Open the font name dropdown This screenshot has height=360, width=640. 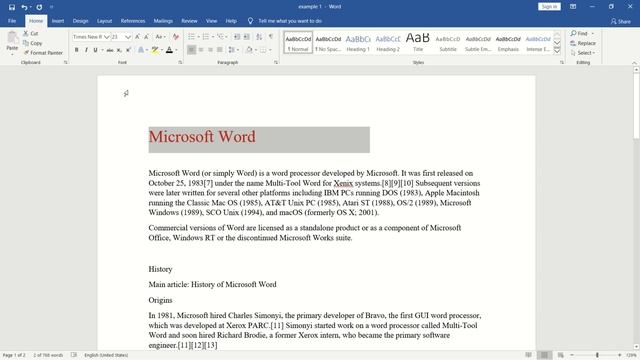[x=107, y=37]
